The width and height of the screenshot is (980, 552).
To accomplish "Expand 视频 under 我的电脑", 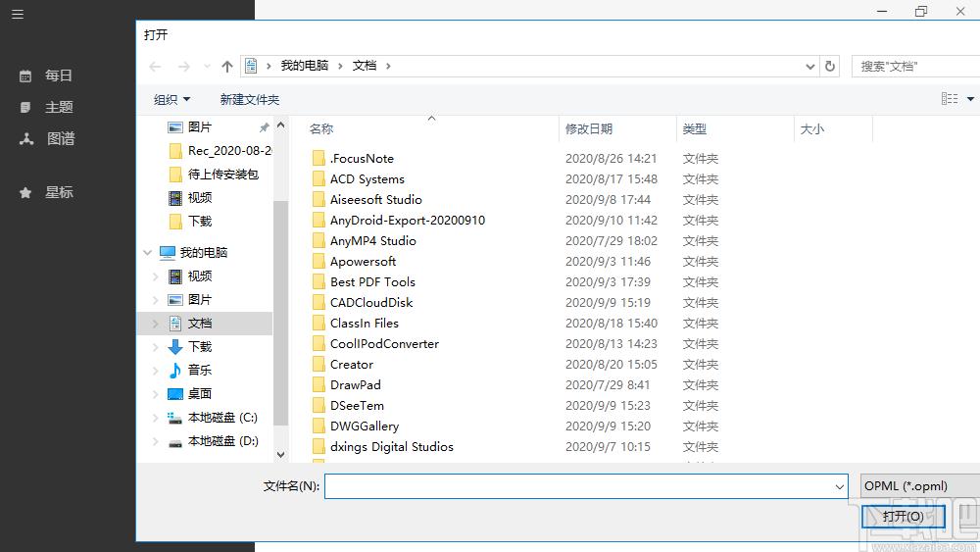I will [155, 276].
